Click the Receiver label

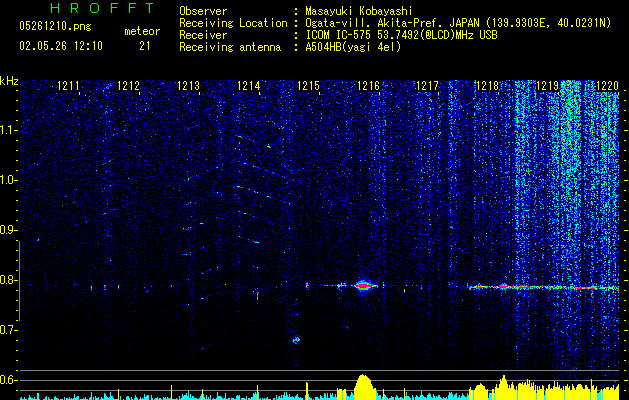(203, 35)
